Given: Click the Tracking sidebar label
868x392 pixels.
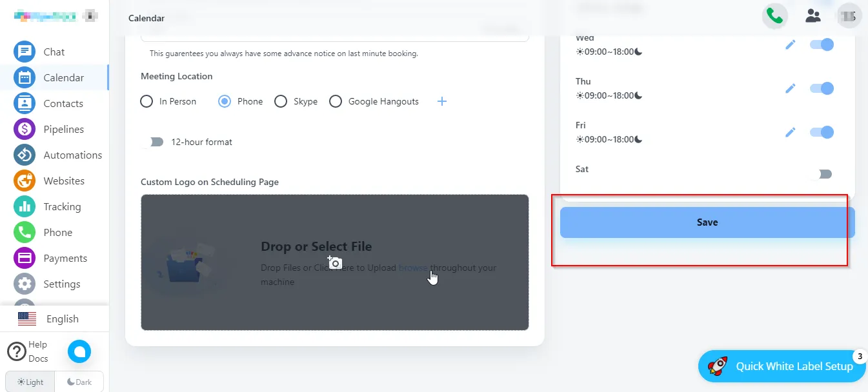Looking at the screenshot, I should point(62,206).
